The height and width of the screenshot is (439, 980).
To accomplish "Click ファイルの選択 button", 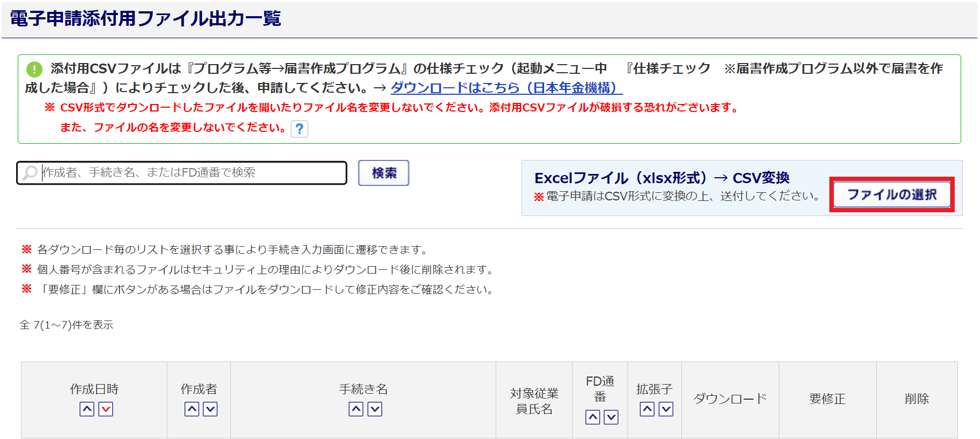I will (x=892, y=194).
